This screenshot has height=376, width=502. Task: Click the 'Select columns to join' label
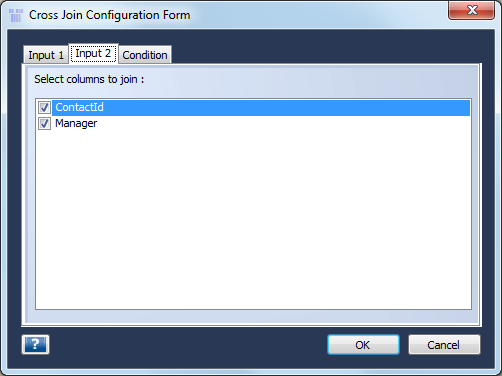[x=89, y=79]
